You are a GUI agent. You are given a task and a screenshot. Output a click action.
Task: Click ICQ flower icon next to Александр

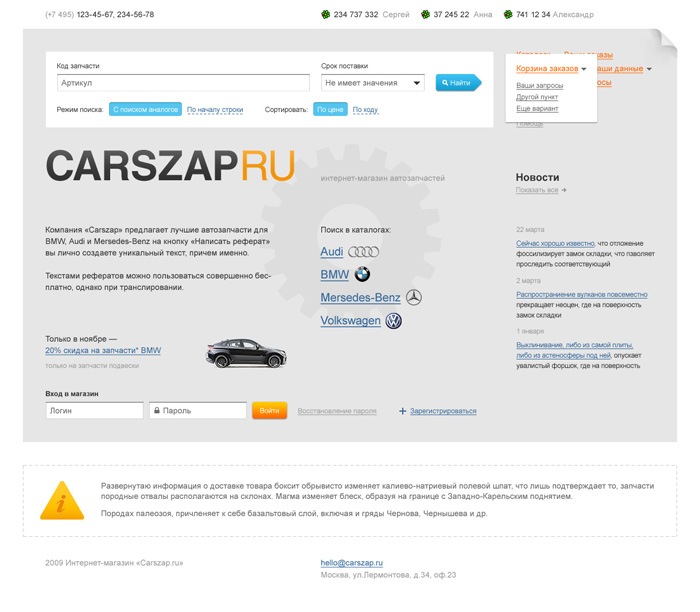[508, 15]
